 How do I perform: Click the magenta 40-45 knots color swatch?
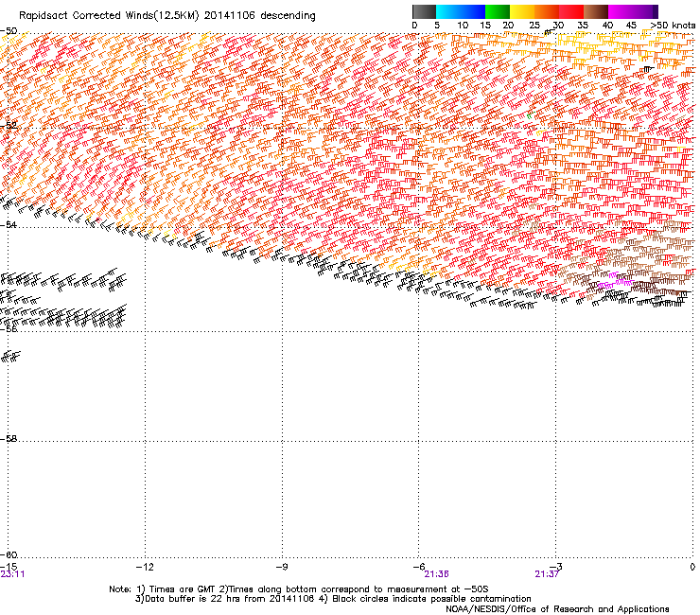(621, 11)
